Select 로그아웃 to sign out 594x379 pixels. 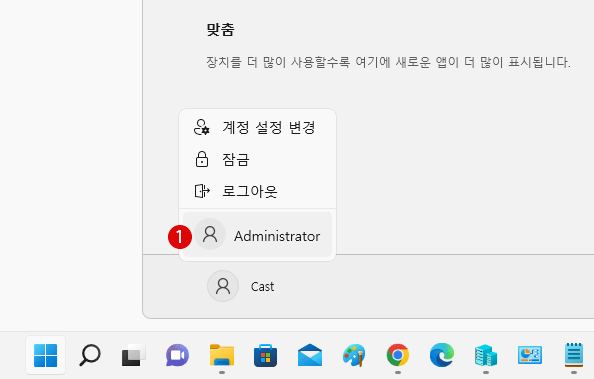coord(257,191)
